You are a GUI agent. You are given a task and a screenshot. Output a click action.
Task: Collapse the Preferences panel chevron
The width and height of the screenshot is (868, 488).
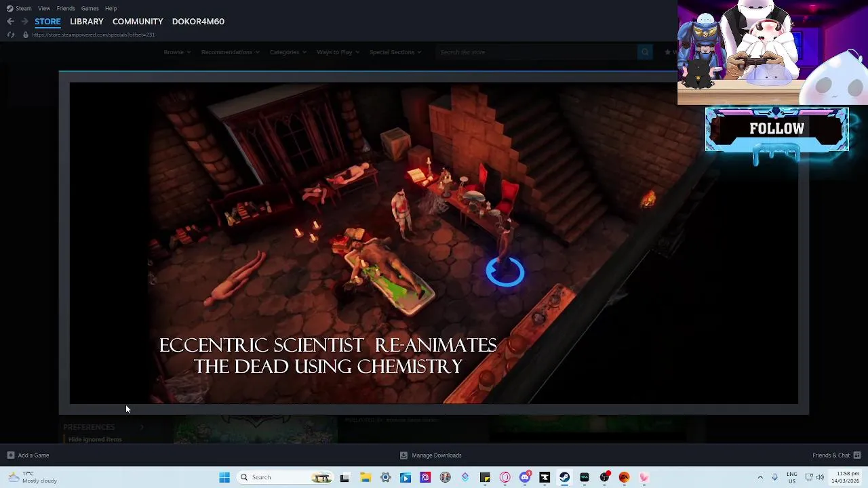point(142,427)
